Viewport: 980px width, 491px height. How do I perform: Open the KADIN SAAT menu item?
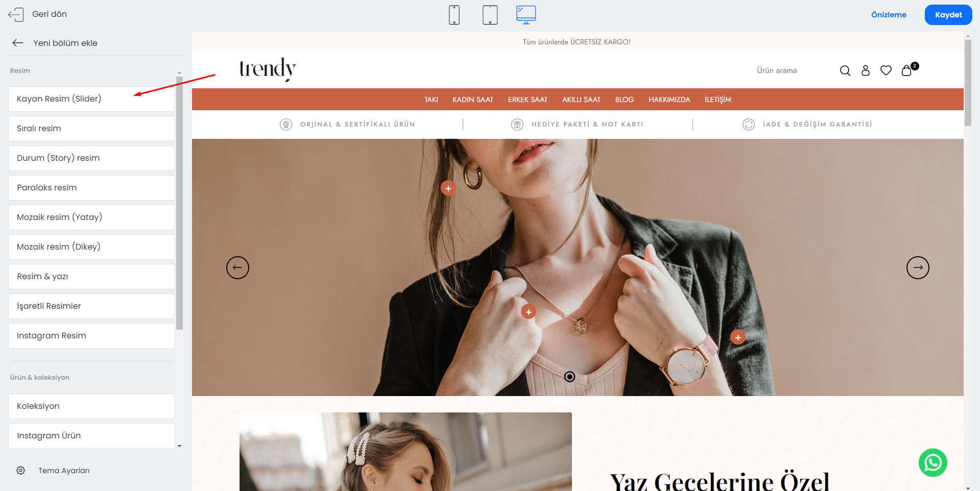coord(473,100)
